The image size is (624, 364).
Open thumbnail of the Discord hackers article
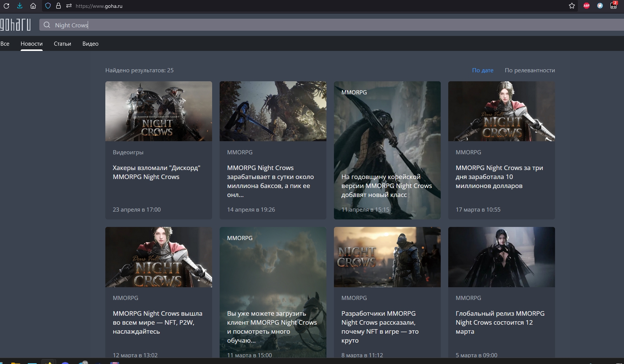point(159,111)
